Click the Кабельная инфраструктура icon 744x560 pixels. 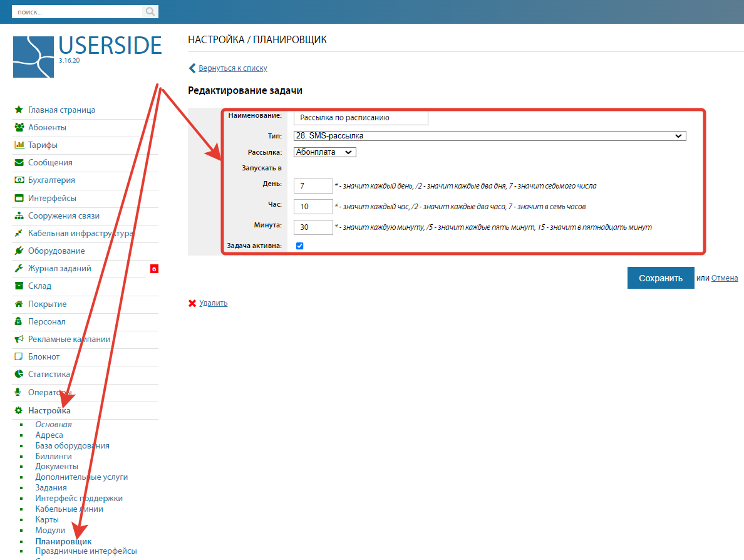pos(19,233)
